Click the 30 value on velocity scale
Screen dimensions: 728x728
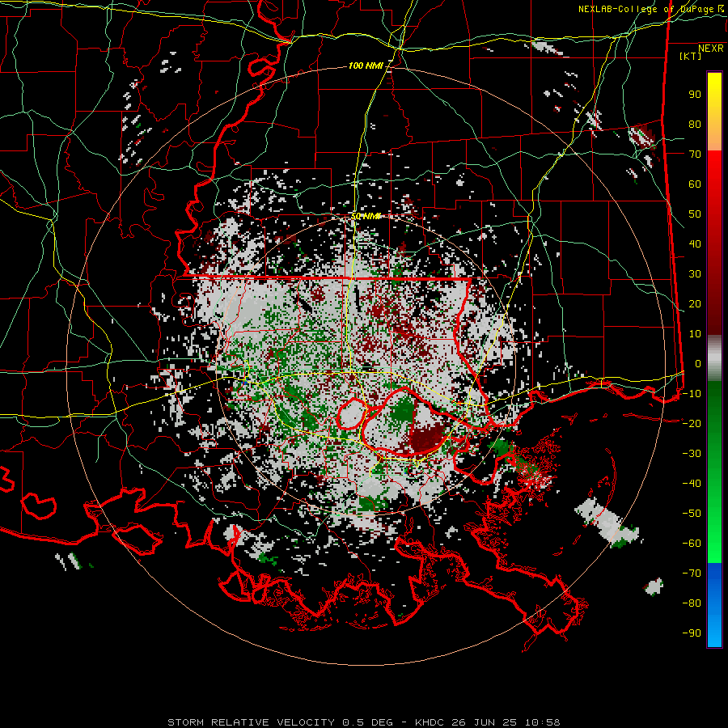coord(695,274)
